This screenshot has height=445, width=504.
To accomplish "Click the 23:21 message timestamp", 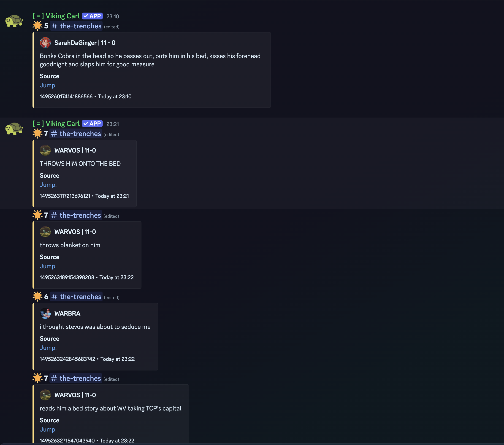I will [x=113, y=124].
